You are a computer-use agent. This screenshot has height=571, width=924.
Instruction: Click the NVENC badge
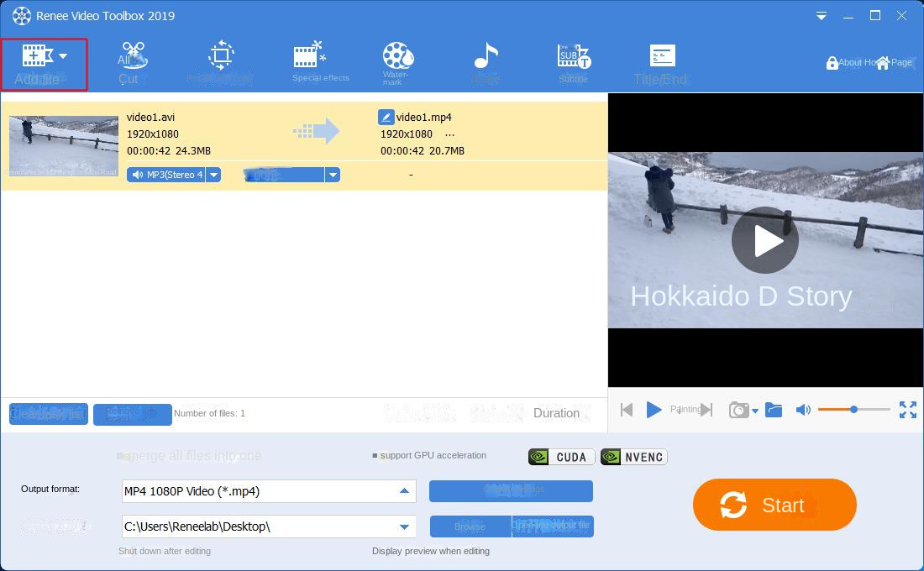[634, 457]
